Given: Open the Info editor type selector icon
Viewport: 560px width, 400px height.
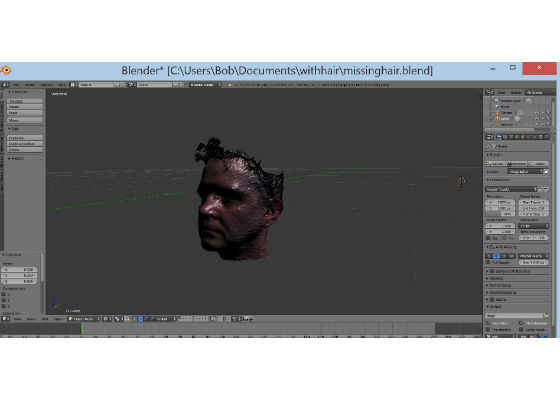Looking at the screenshot, I should click(5, 85).
